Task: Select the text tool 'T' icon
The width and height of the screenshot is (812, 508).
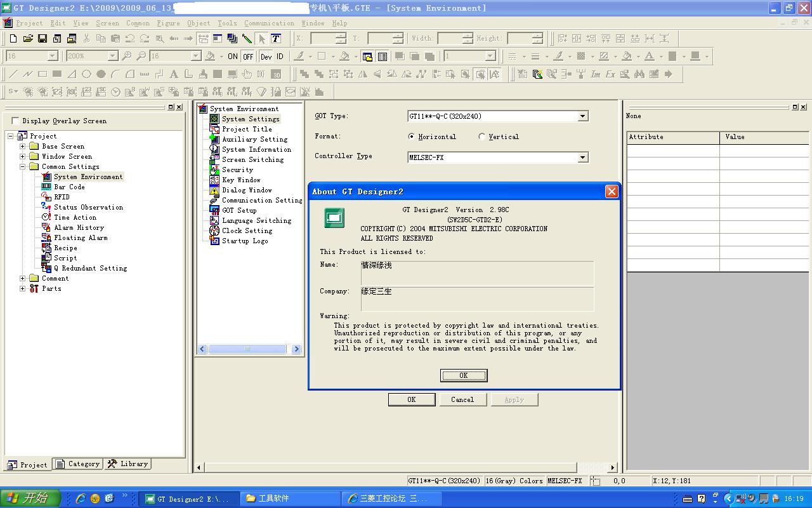Action: [276, 39]
